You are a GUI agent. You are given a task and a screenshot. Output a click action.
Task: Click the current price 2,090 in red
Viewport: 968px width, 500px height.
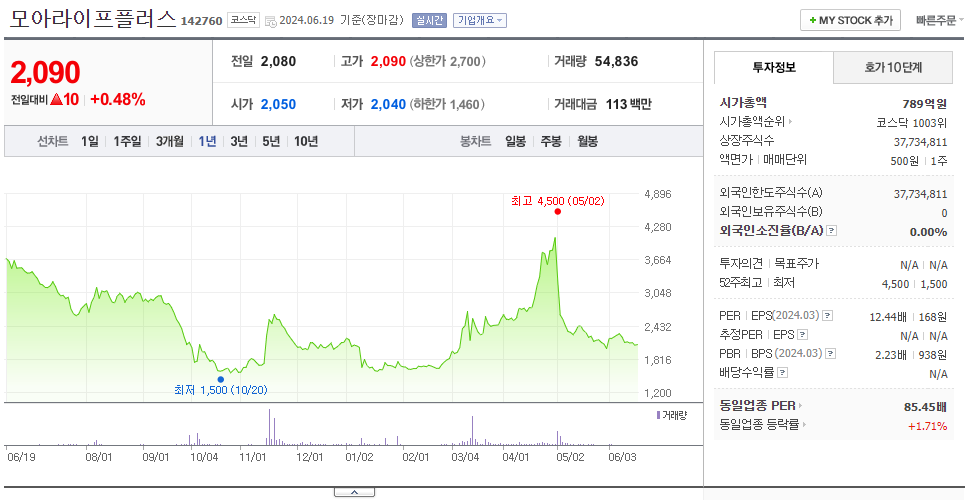45,73
